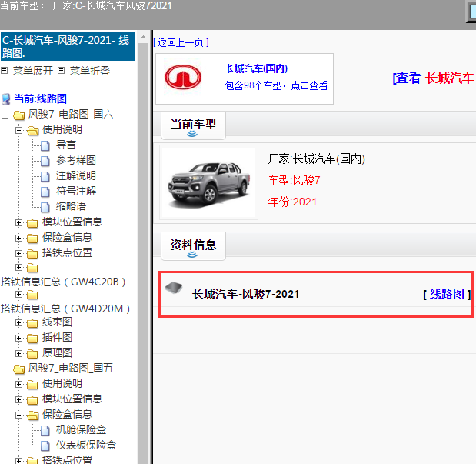This screenshot has width=476, height=464.
Task: Click the folder icon of 模块位置信息 under 国六
Action: pos(32,223)
